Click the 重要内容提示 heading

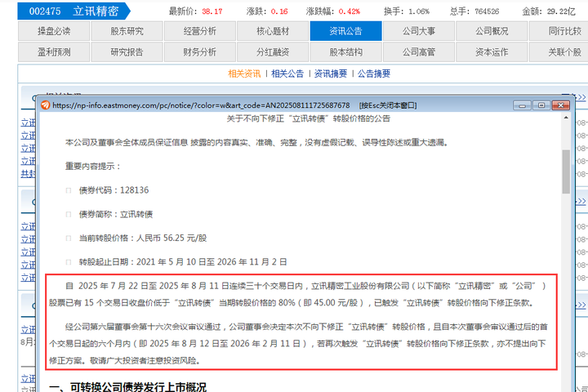(x=92, y=166)
